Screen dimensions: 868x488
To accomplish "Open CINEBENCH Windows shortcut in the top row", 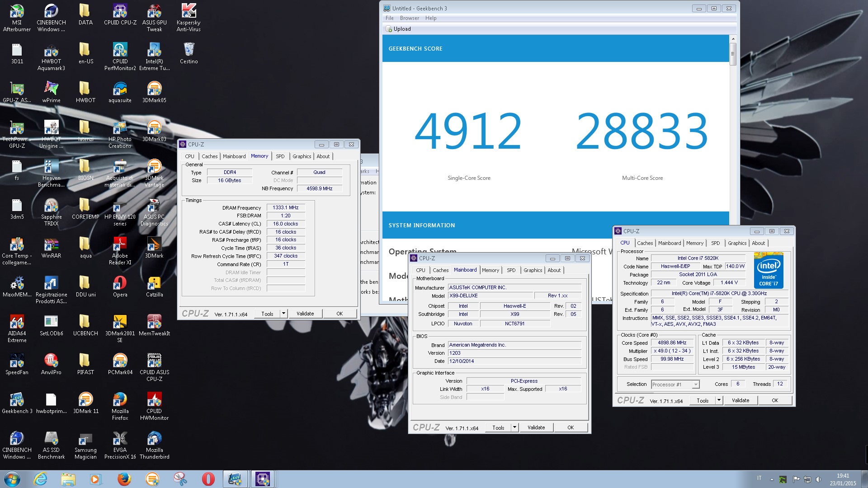I will click(51, 18).
